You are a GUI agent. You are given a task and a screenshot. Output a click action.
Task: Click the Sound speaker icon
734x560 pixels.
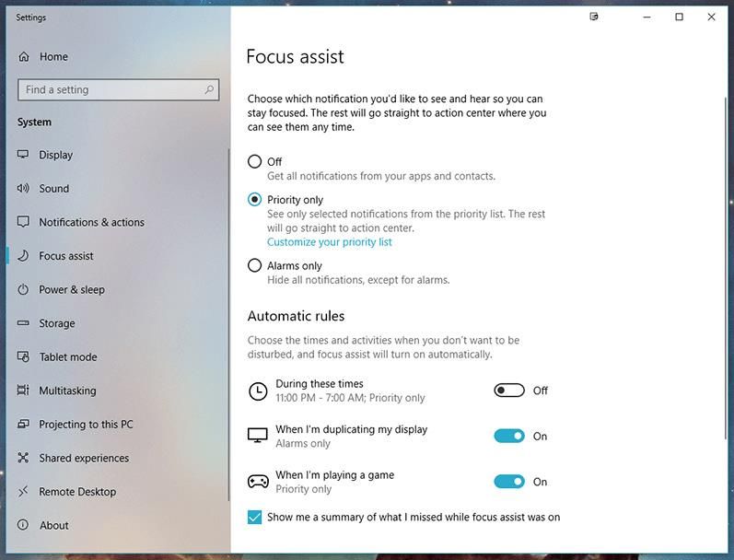(23, 188)
